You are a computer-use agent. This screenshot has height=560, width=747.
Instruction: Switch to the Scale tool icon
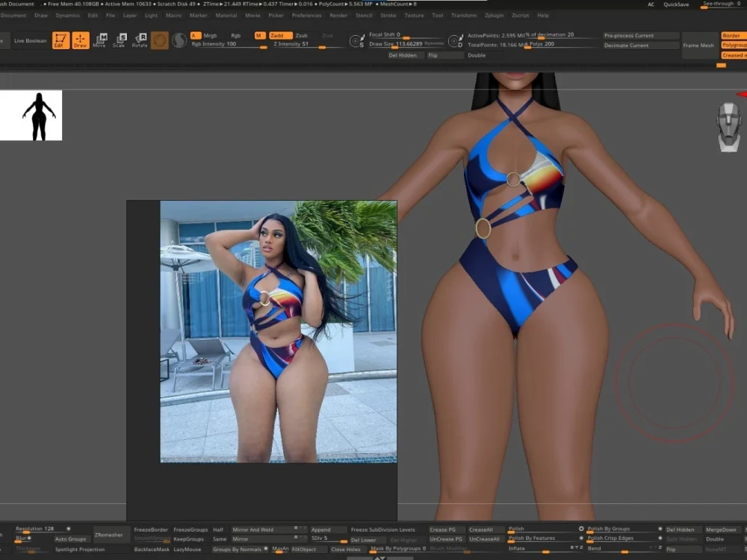[119, 40]
